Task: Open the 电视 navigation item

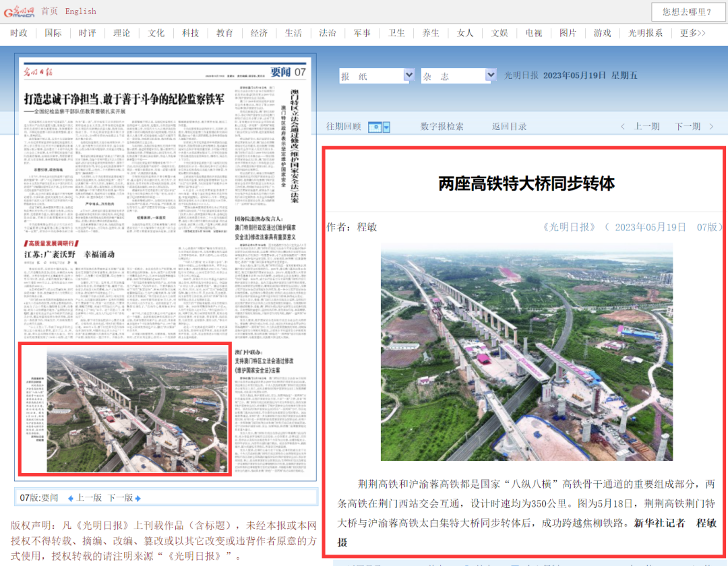Action: pyautogui.click(x=534, y=33)
